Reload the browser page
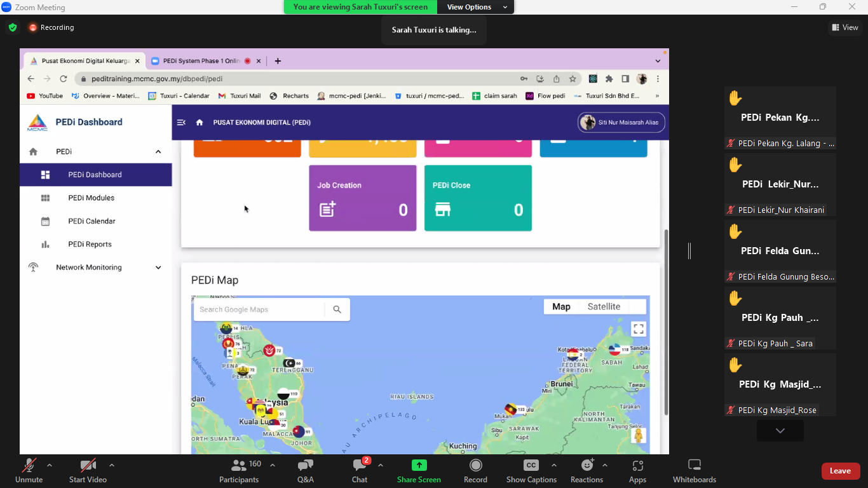This screenshot has width=868, height=488. 64,79
